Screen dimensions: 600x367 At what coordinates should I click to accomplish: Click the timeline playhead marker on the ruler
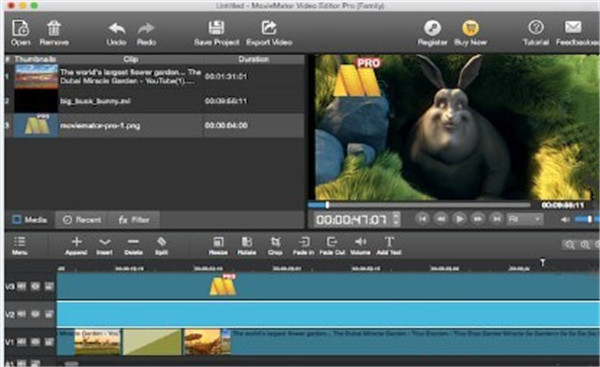click(x=542, y=263)
